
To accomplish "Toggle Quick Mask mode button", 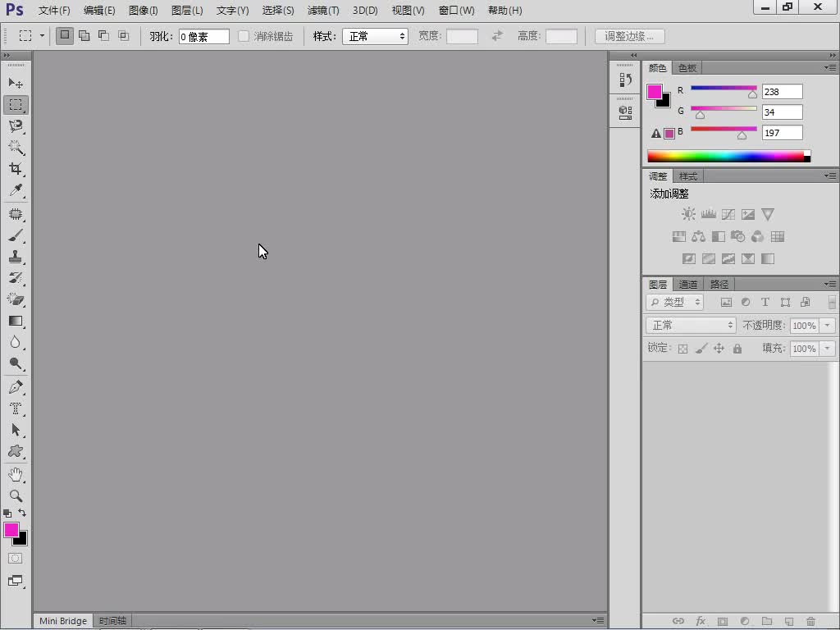I will pos(16,559).
